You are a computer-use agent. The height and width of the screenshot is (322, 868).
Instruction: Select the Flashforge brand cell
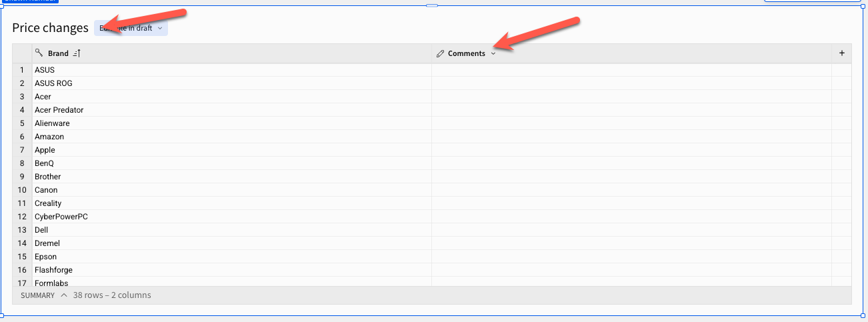[232, 270]
